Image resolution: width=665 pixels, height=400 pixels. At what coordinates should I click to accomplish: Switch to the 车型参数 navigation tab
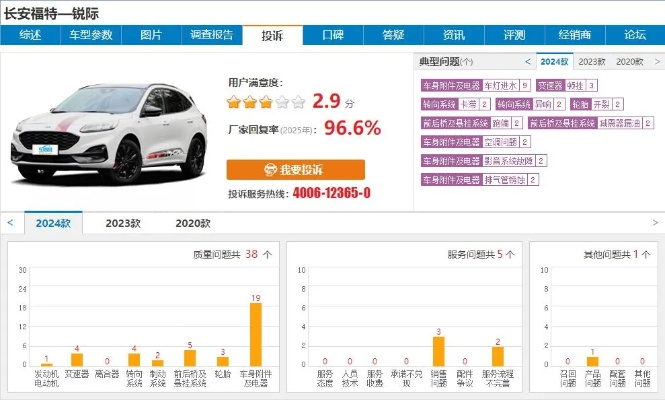click(91, 35)
